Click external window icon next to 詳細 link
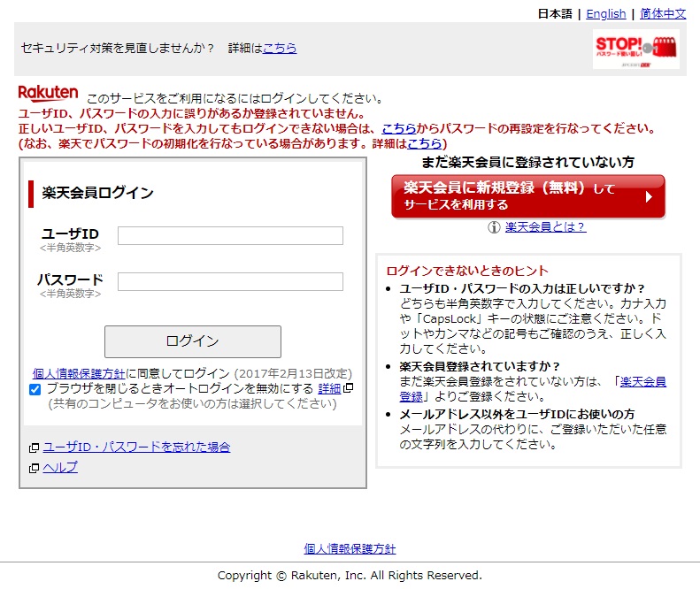This screenshot has height=589, width=700. [x=348, y=387]
